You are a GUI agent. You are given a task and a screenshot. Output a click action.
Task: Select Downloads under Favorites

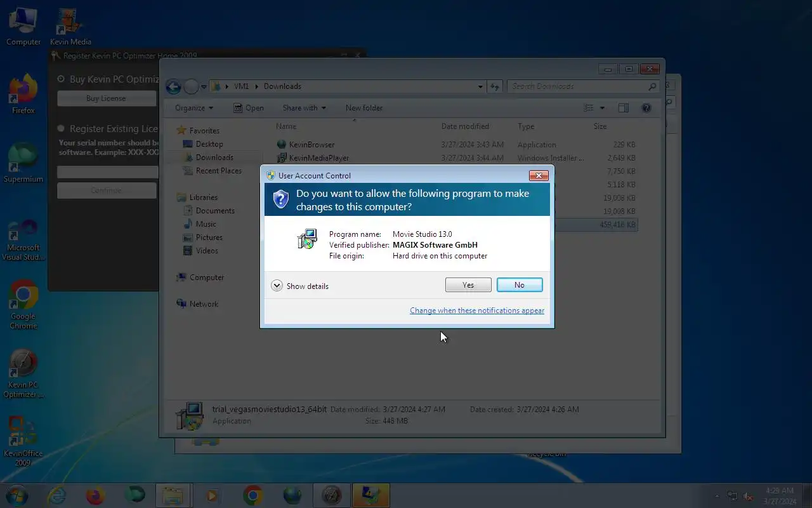(x=214, y=157)
